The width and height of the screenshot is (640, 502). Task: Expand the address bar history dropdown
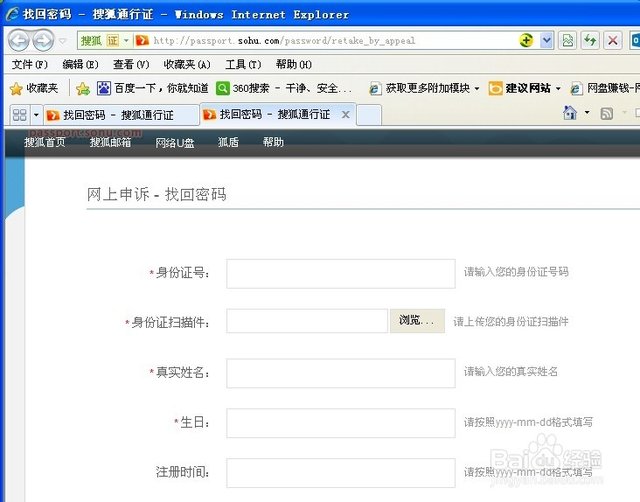[x=546, y=40]
